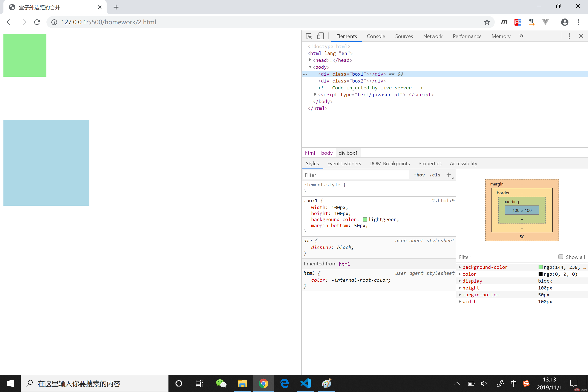Expand the computed margin-bottom property
The width and height of the screenshot is (588, 392).
click(x=459, y=294)
